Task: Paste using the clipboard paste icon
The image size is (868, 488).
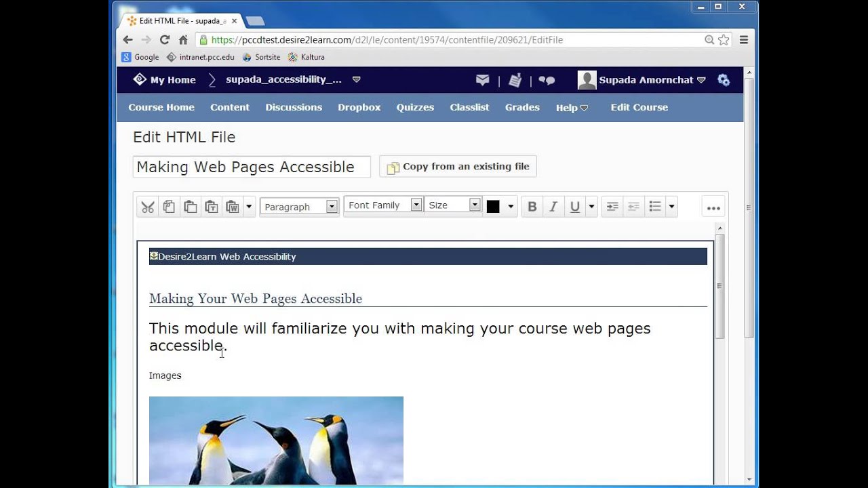Action: (191, 207)
